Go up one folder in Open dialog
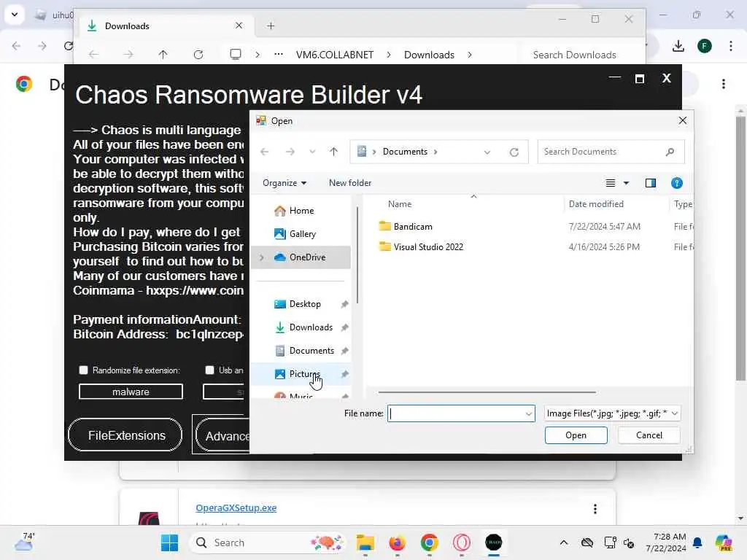Image resolution: width=747 pixels, height=560 pixels. click(x=333, y=152)
